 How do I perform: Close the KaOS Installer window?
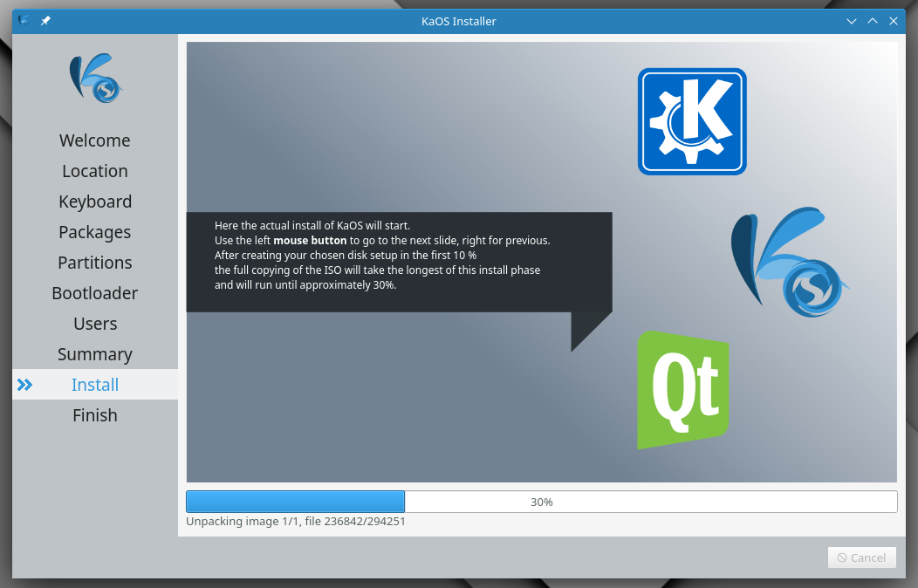894,21
